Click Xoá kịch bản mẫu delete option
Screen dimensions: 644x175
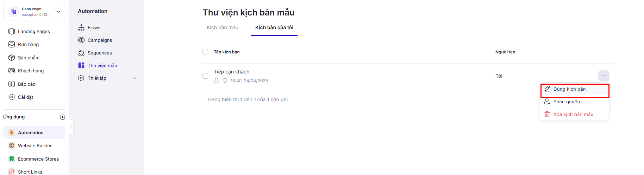point(573,114)
